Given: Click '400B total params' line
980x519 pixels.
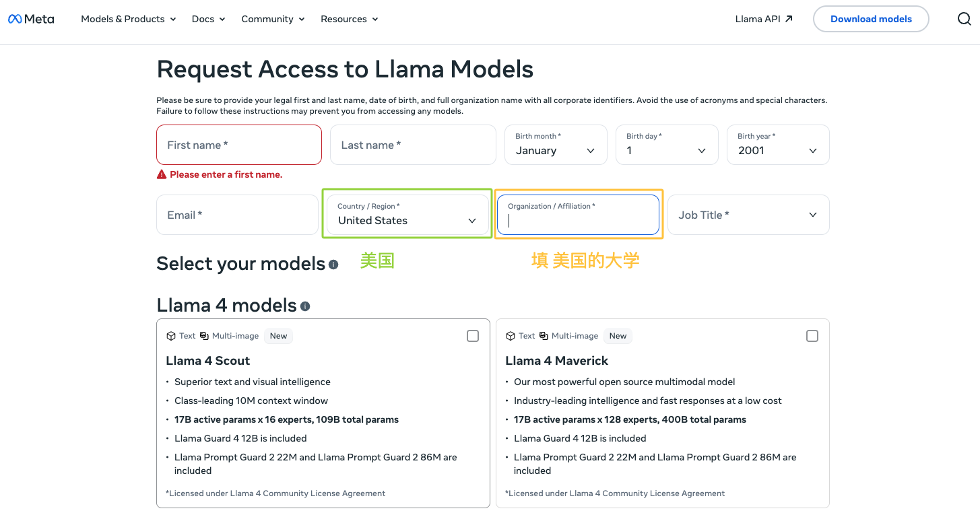Looking at the screenshot, I should click(x=630, y=419).
